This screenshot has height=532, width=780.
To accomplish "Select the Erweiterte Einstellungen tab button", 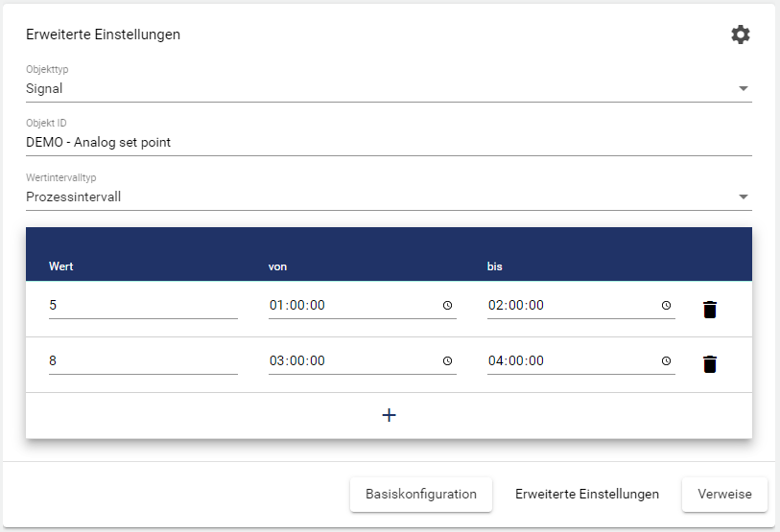I will pyautogui.click(x=586, y=495).
